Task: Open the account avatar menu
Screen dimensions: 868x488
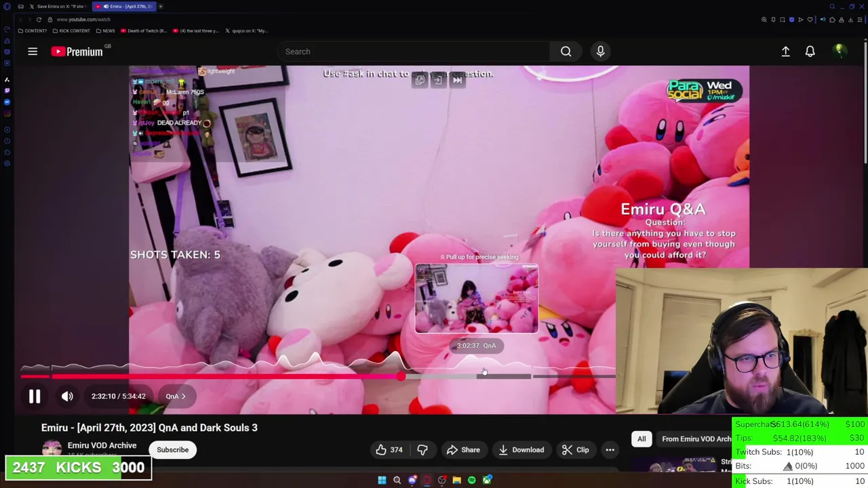Action: tap(840, 52)
